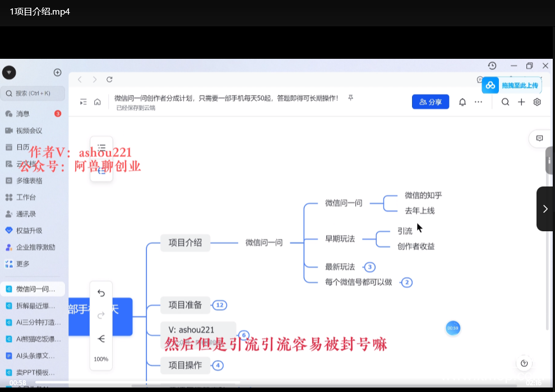
Task: Select the 创作者收益 node
Action: click(x=416, y=246)
